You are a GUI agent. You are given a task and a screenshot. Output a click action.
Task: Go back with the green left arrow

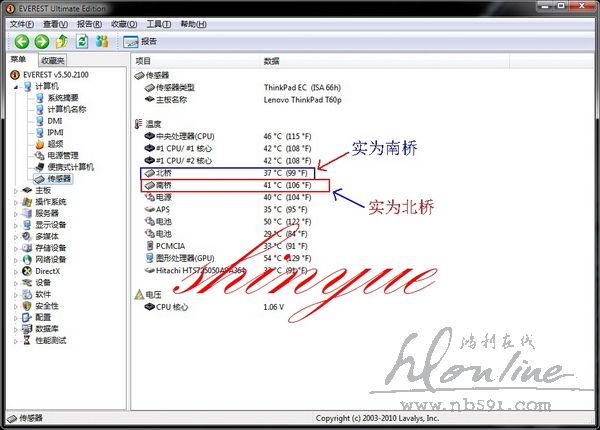click(x=22, y=41)
